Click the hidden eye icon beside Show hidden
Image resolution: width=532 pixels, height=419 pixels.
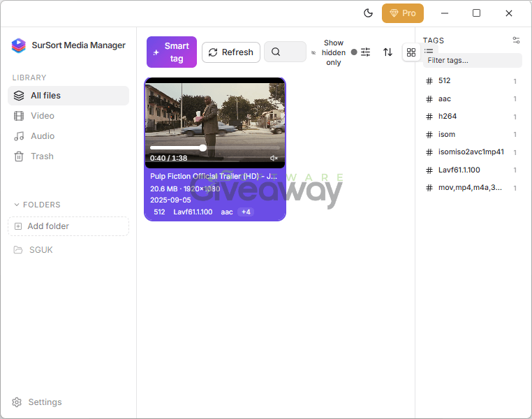coord(313,52)
